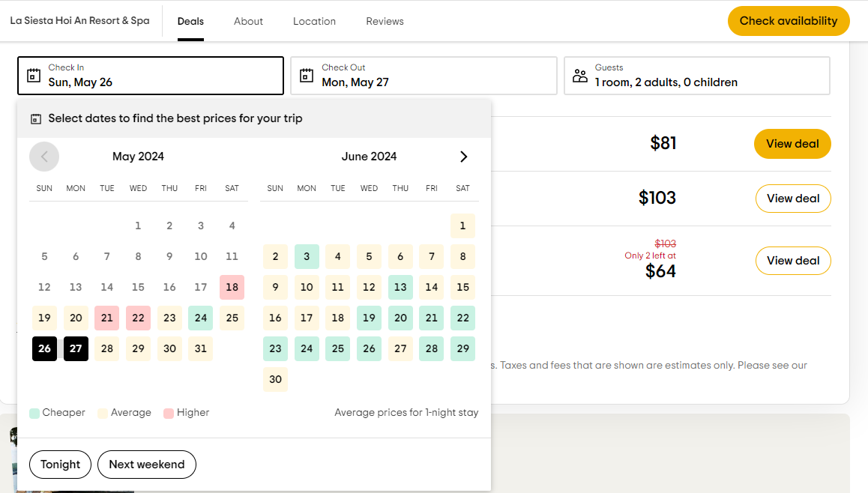Viewport: 868px width, 493px height.
Task: Click 'Average prices for 1-night stay' text
Action: (406, 413)
